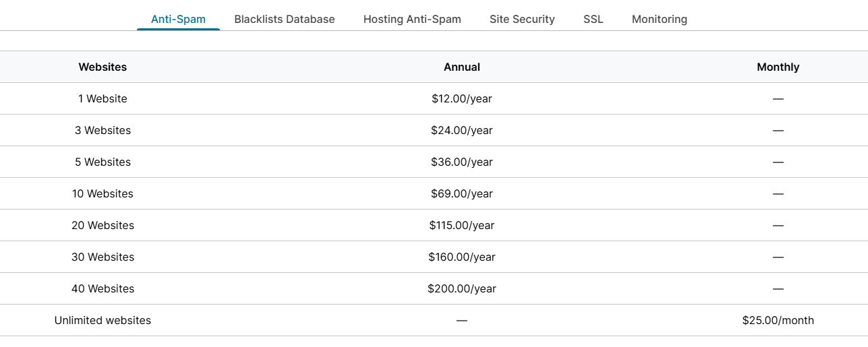Open the SSL pricing tab
The image size is (868, 347).
coord(594,19)
